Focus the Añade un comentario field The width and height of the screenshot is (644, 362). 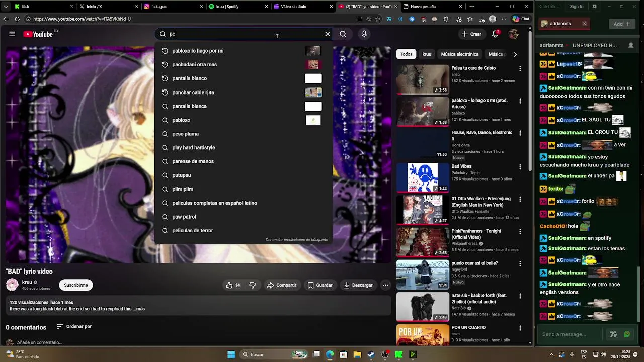[x=40, y=342]
